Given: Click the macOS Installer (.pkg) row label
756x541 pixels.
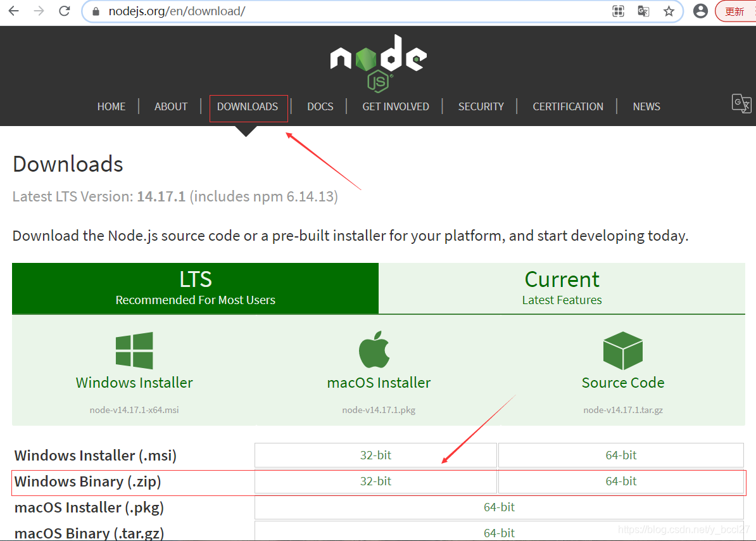Looking at the screenshot, I should coord(89,507).
